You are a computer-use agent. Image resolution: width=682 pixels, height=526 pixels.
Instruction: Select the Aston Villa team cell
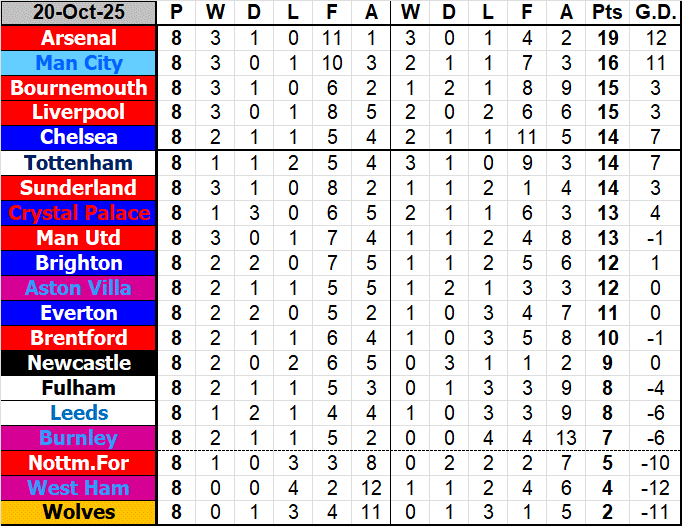pyautogui.click(x=79, y=288)
